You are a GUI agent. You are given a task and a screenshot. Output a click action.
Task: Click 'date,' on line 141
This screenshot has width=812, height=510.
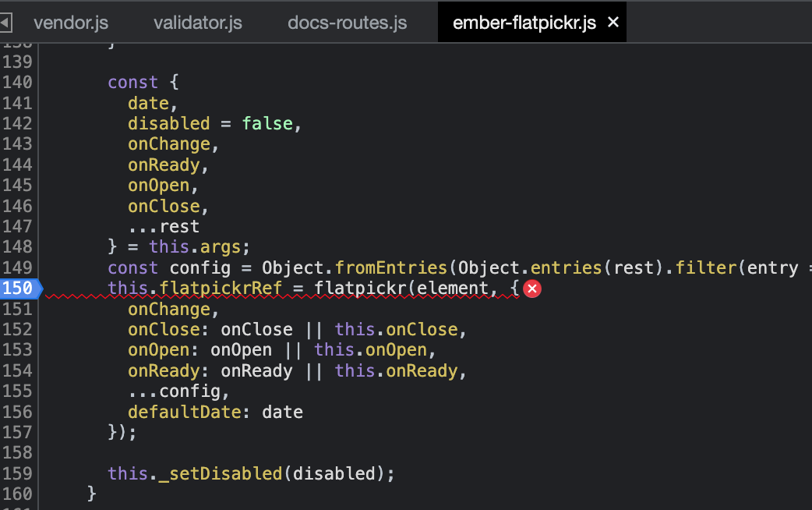(x=153, y=103)
